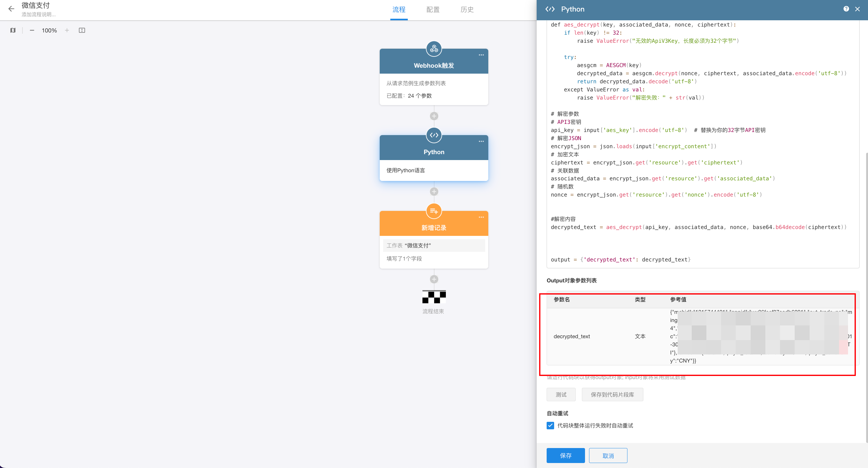The height and width of the screenshot is (468, 868).
Task: Open help icon in Python panel header
Action: (846, 9)
